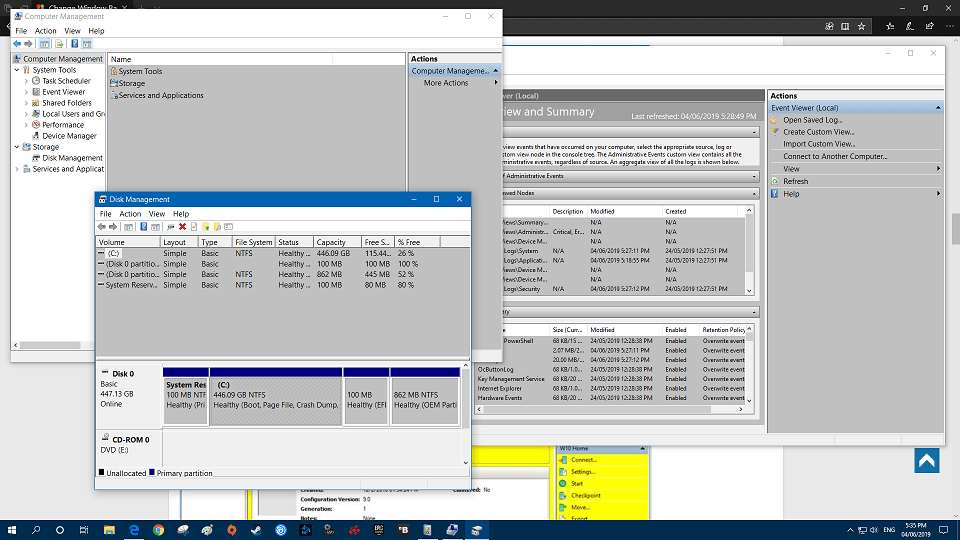Click the Help icon in Computer Management toolbar

click(75, 44)
